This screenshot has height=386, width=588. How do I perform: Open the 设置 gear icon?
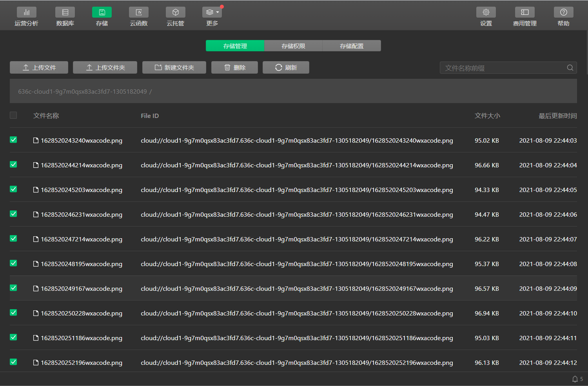pyautogui.click(x=486, y=12)
